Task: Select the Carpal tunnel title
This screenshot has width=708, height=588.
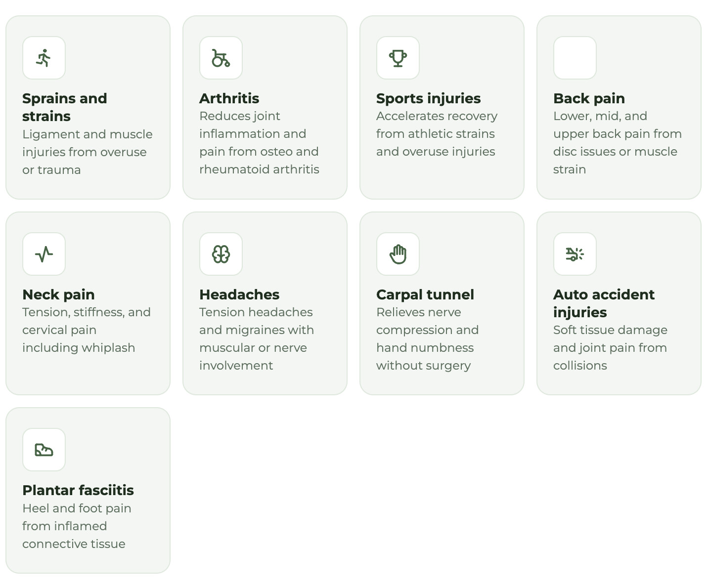Action: tap(425, 294)
